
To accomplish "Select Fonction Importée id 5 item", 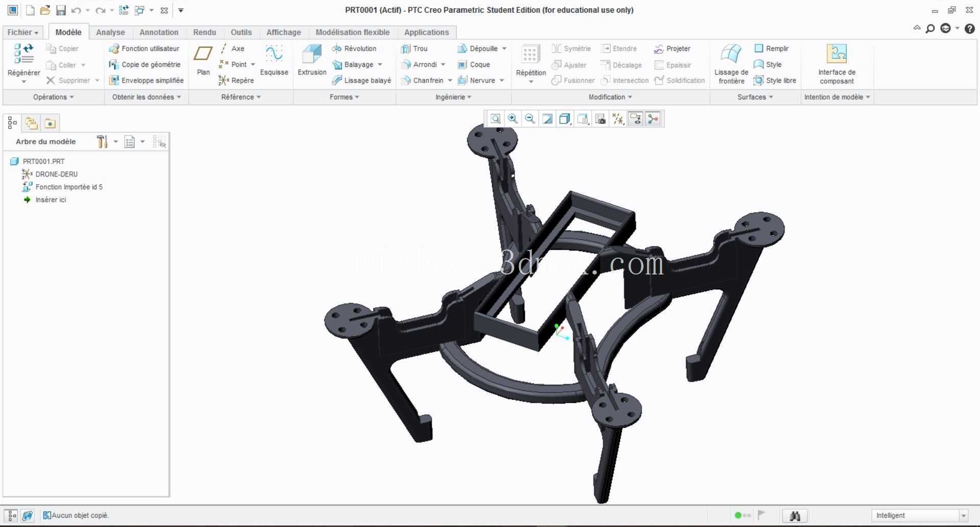I will point(62,187).
